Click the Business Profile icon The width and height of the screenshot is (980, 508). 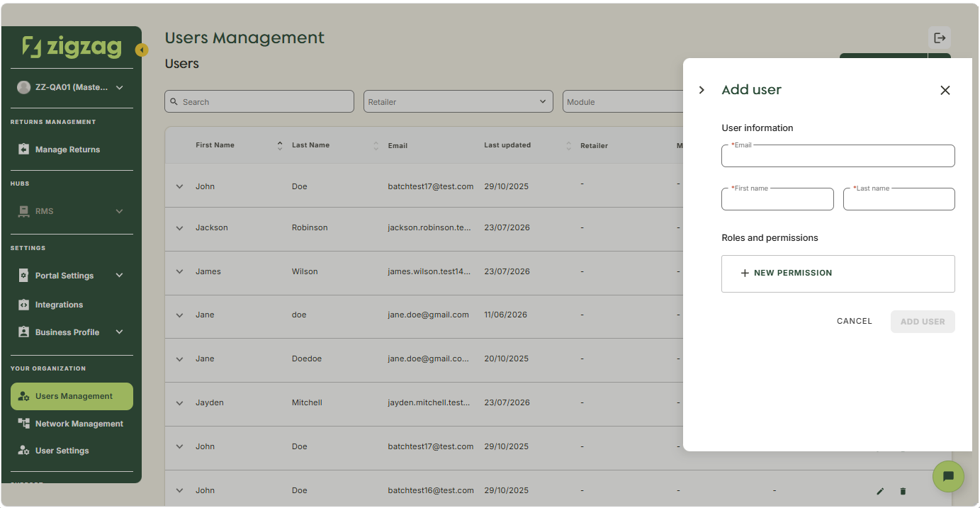click(x=23, y=332)
